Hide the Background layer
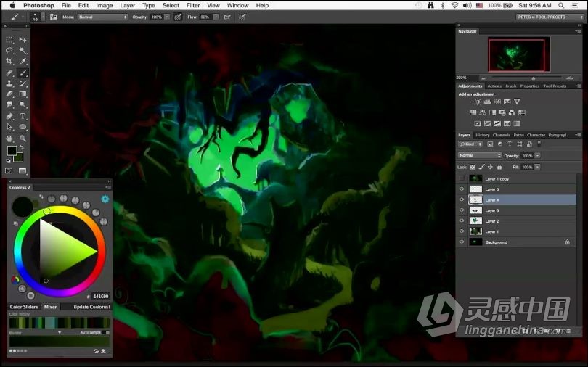The image size is (588, 367). tap(462, 242)
